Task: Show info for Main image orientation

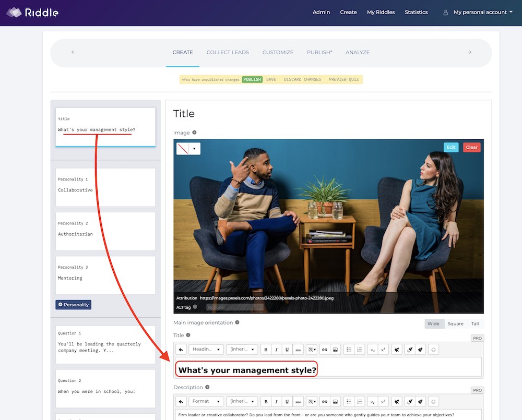Action: click(238, 322)
